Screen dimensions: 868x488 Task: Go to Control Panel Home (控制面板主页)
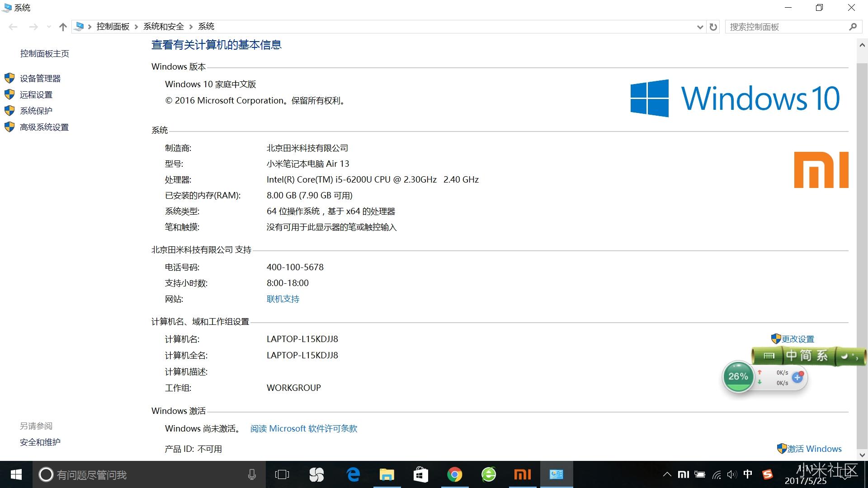click(x=45, y=53)
